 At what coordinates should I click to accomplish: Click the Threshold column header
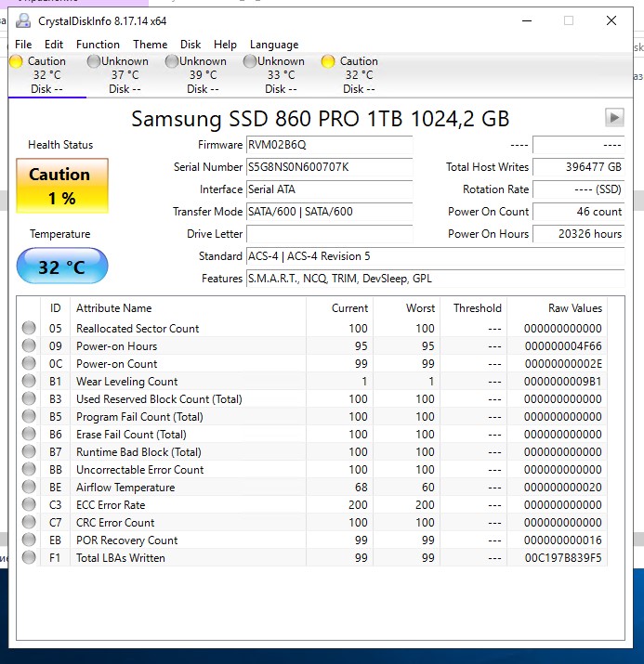(473, 308)
